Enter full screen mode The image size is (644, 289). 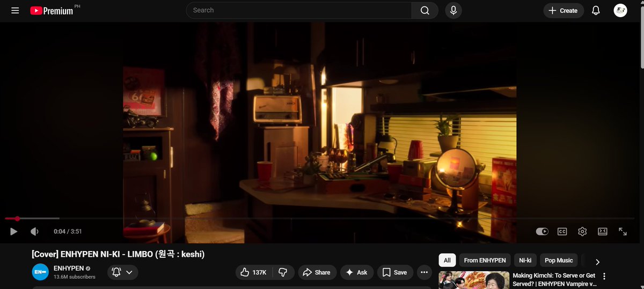623,232
